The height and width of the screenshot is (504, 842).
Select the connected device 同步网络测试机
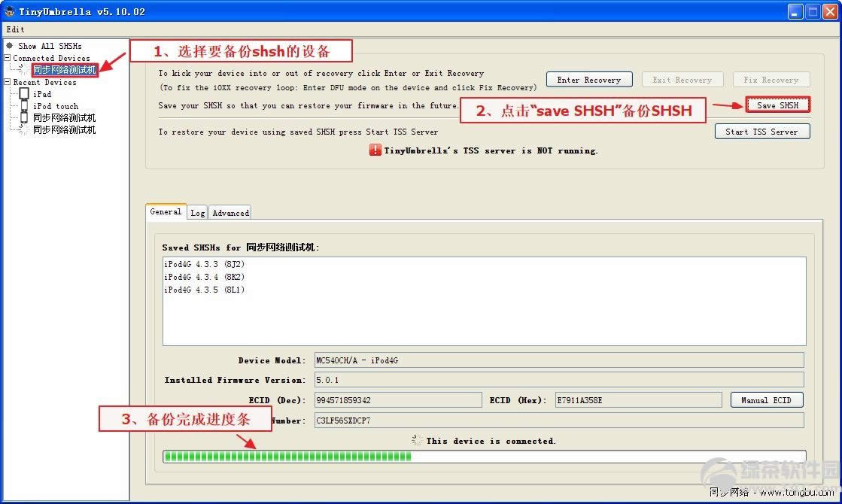[x=65, y=70]
